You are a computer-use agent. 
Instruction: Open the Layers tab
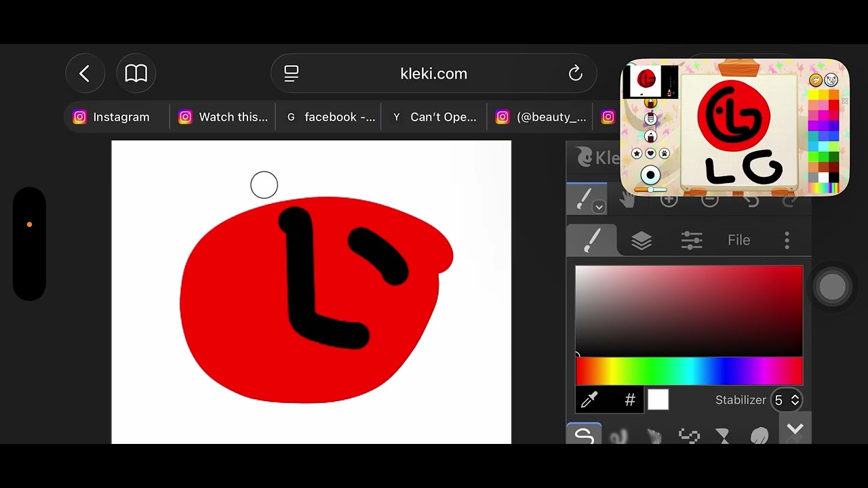pyautogui.click(x=642, y=241)
